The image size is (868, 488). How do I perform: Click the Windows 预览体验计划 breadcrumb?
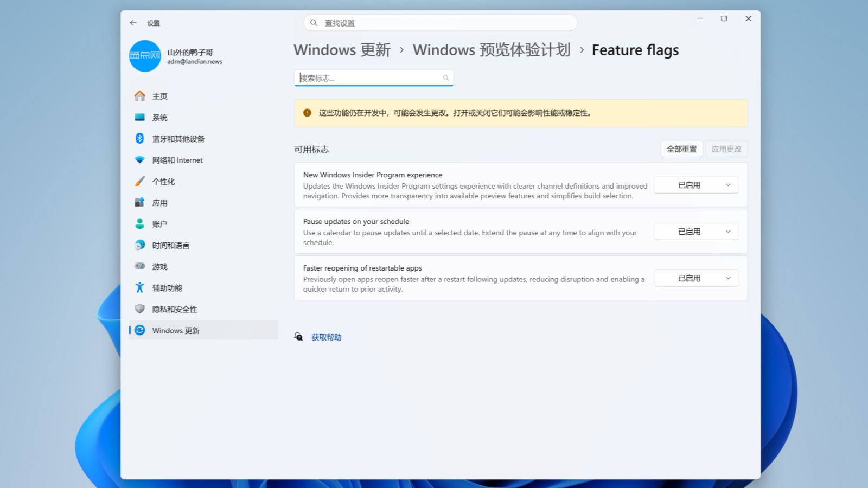pos(491,50)
